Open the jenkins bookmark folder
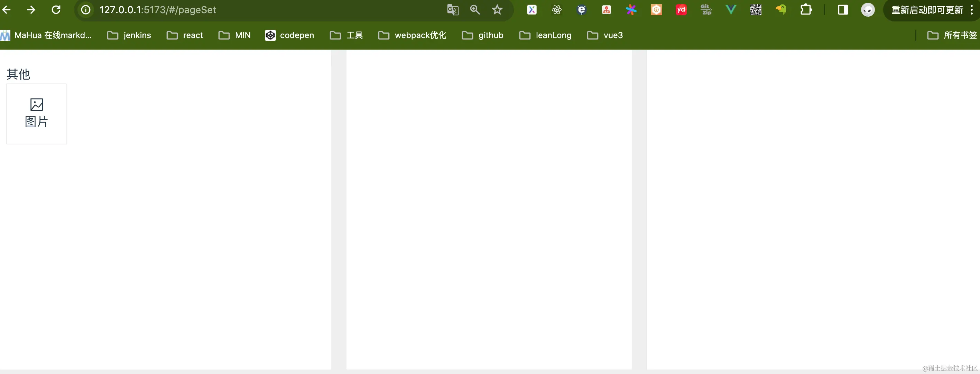This screenshot has width=980, height=374. point(129,35)
